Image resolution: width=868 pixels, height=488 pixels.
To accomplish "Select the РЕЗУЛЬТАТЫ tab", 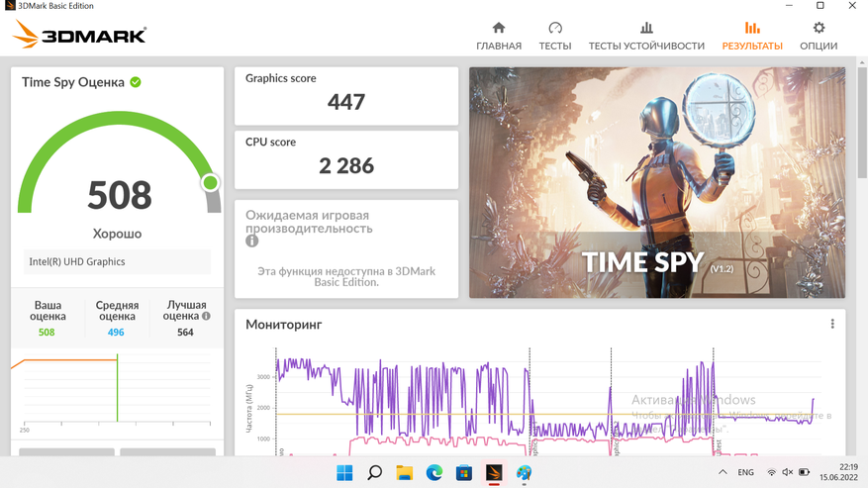I will point(752,37).
